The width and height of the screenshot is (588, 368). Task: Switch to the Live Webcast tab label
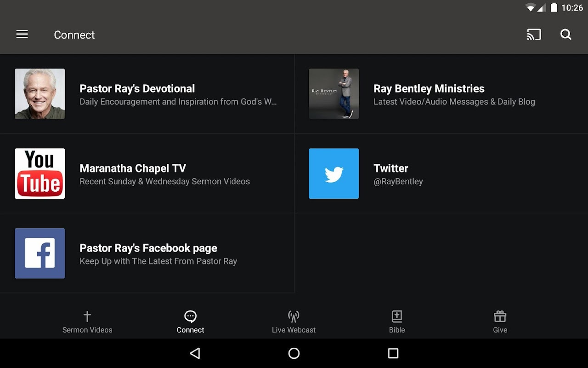click(294, 330)
